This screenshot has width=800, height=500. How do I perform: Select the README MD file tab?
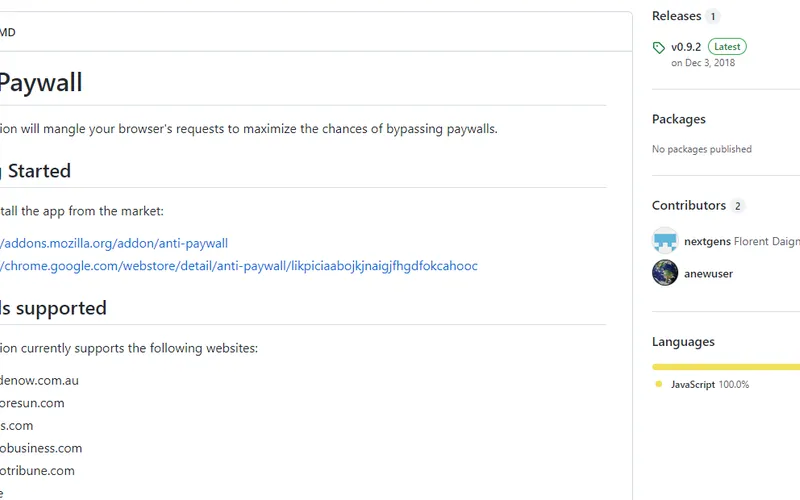click(x=7, y=32)
